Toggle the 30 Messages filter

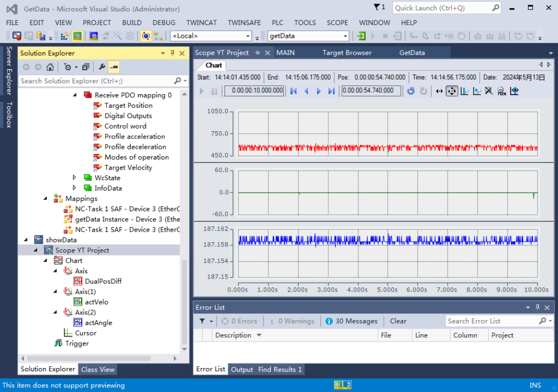pyautogui.click(x=351, y=321)
